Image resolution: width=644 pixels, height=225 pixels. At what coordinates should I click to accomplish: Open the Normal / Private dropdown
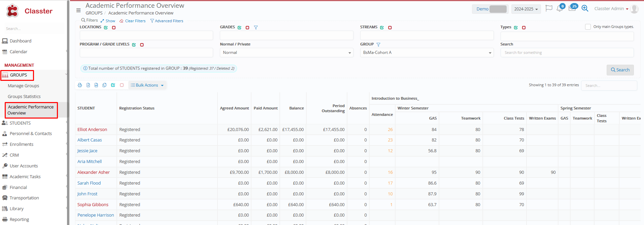coord(286,53)
